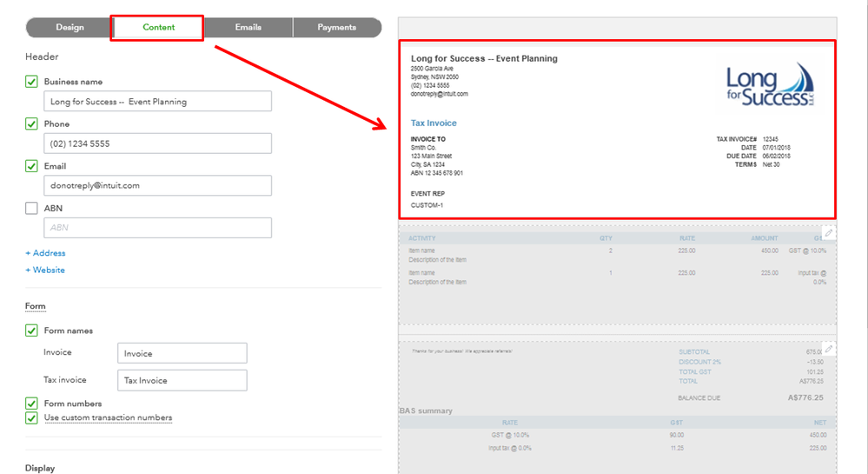
Task: Uncheck the Business name checkbox
Action: (31, 82)
